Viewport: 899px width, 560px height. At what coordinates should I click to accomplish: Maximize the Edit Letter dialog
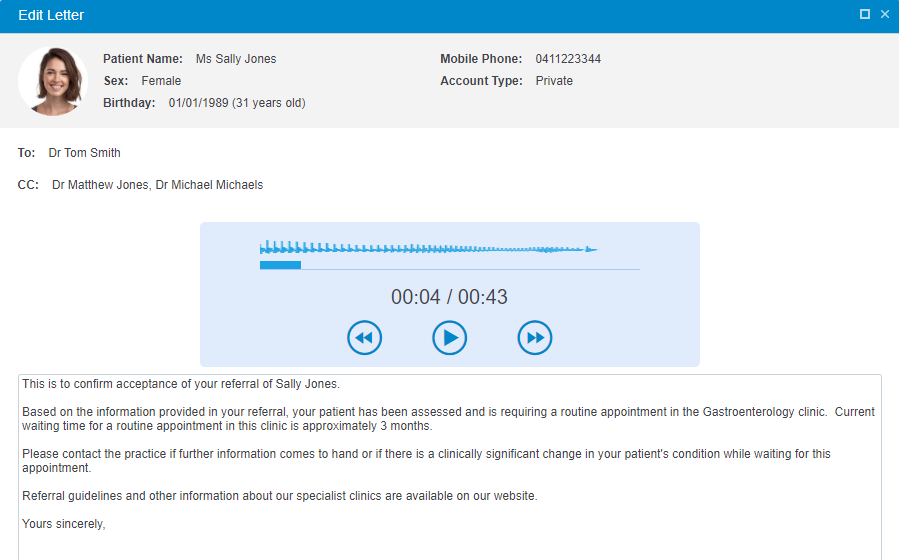865,14
